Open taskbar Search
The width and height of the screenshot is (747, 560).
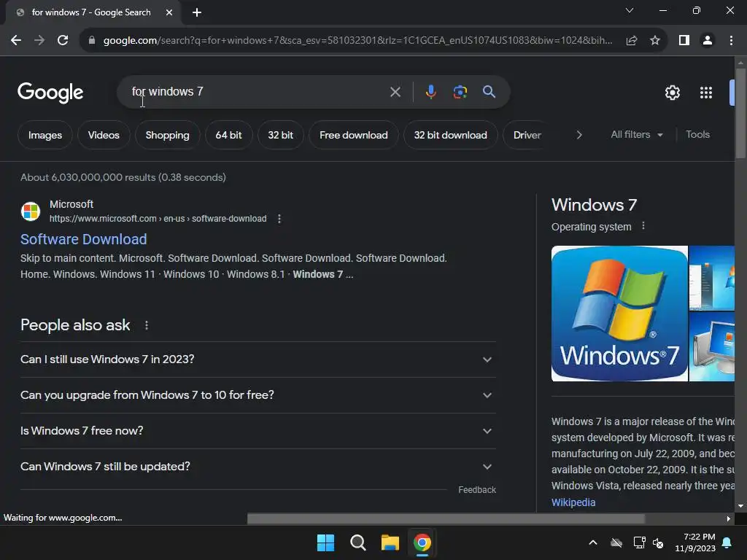point(357,542)
